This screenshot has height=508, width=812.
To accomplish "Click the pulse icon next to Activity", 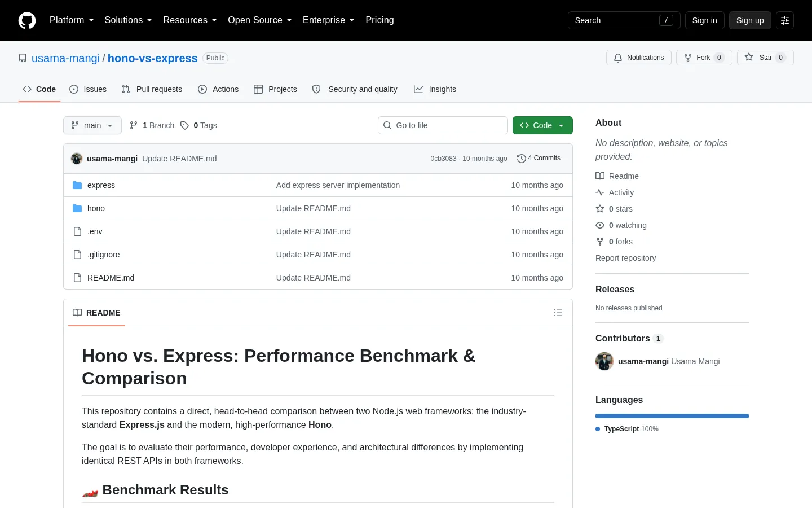I will [x=600, y=192].
